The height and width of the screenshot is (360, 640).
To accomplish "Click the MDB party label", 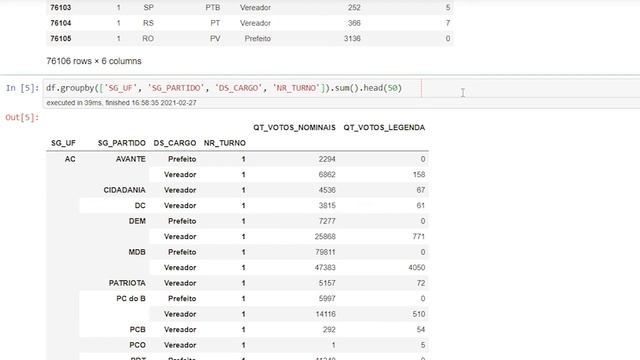I will coord(137,252).
